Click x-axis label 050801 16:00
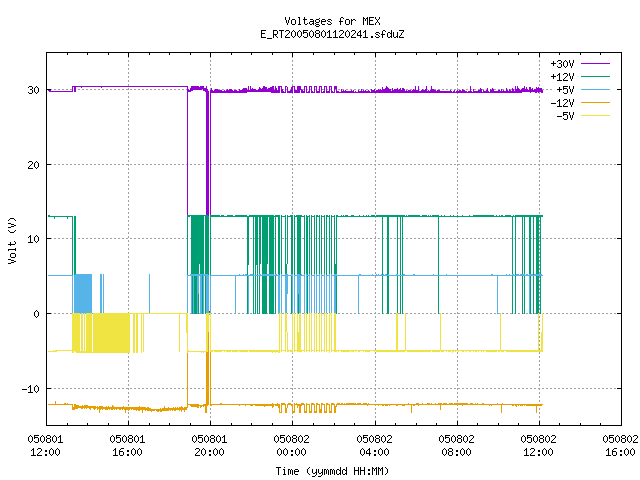This screenshot has height=480, width=640. pyautogui.click(x=127, y=446)
